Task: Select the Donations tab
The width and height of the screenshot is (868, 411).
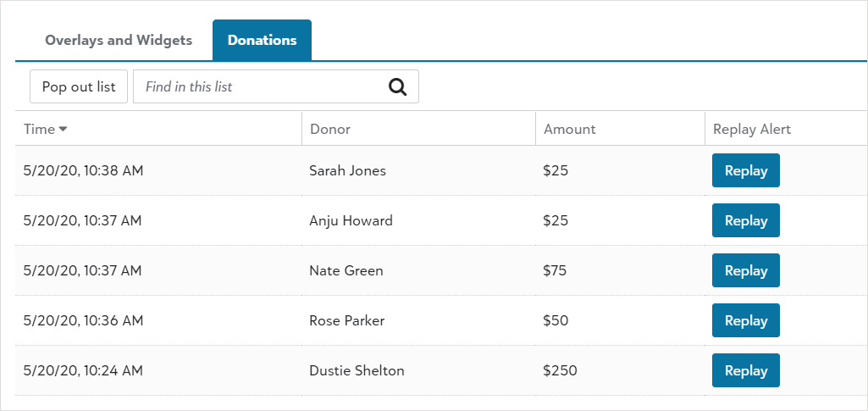Action: pos(262,41)
